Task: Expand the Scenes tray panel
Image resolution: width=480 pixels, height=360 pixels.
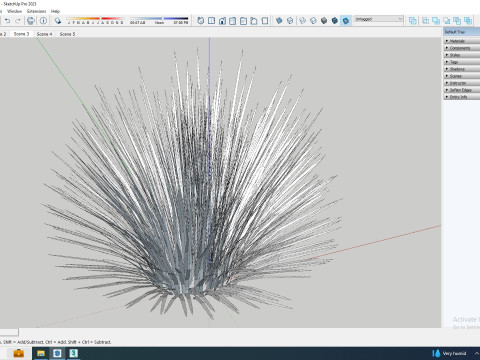Action: click(462, 76)
